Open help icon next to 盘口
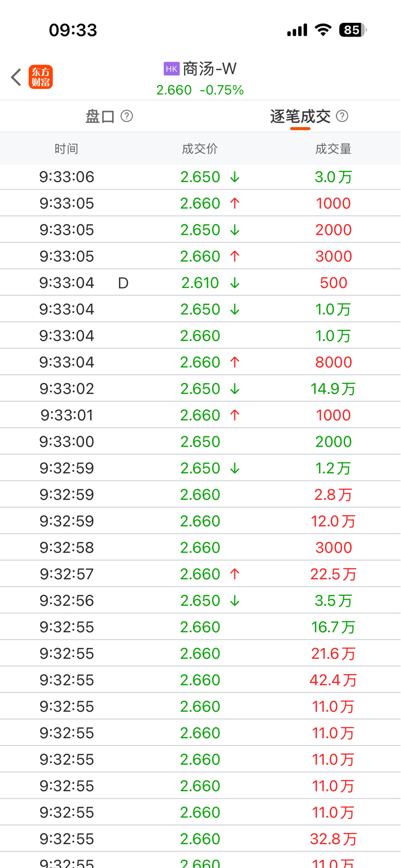This screenshot has height=868, width=401. coord(127,116)
